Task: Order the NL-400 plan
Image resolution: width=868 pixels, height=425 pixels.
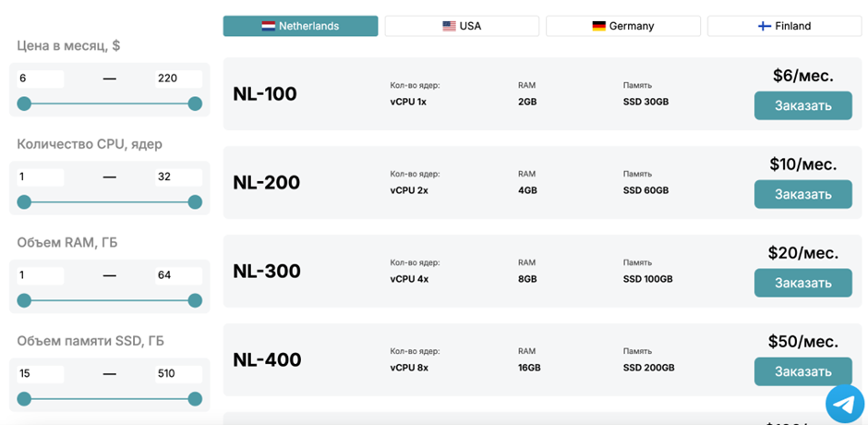Action: (x=802, y=371)
